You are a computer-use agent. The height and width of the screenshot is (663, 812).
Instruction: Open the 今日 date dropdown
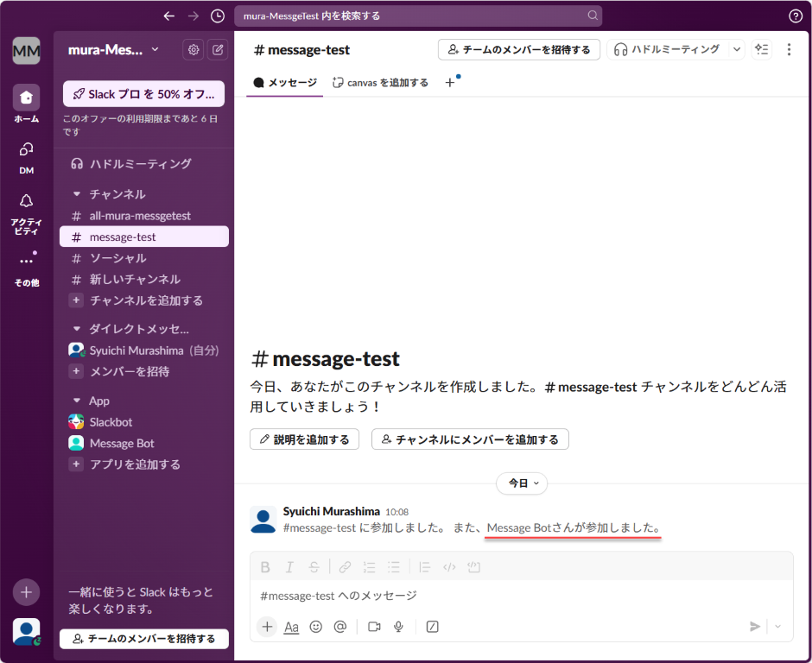pyautogui.click(x=522, y=483)
